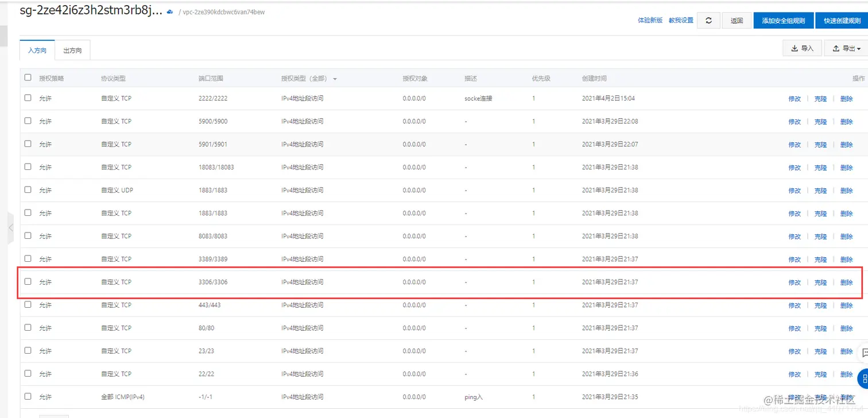Click 修改 for the UDP 1883/1883 rule
This screenshot has height=418, width=868.
795,191
